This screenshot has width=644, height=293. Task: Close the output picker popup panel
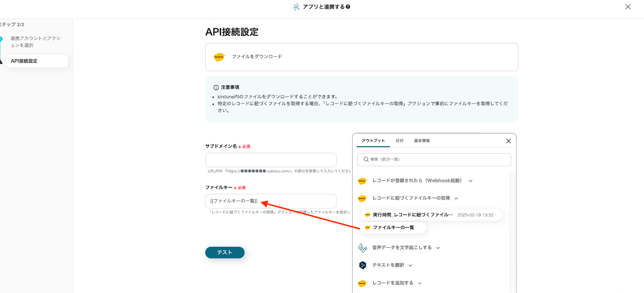tap(508, 141)
